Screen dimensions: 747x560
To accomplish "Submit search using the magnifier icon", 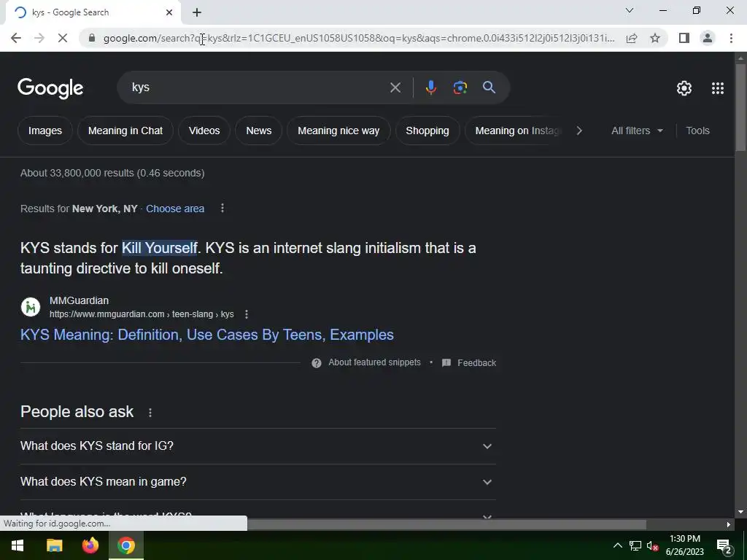I will pyautogui.click(x=489, y=87).
